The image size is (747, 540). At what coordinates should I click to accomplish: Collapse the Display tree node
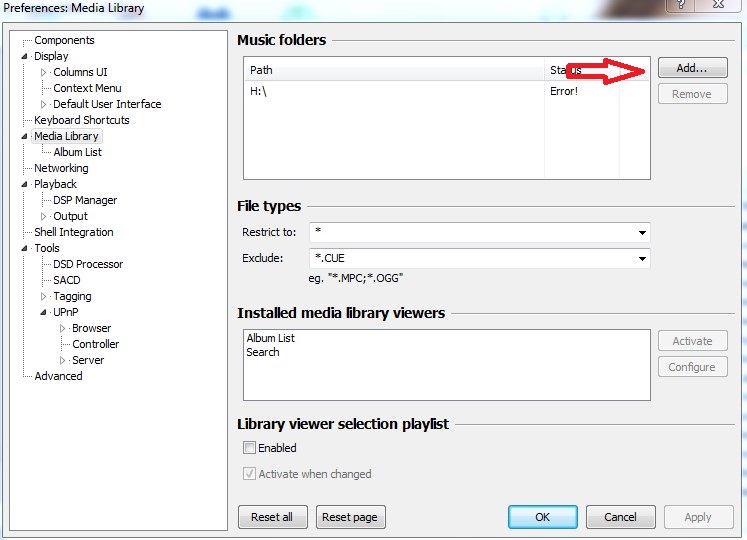tap(24, 56)
